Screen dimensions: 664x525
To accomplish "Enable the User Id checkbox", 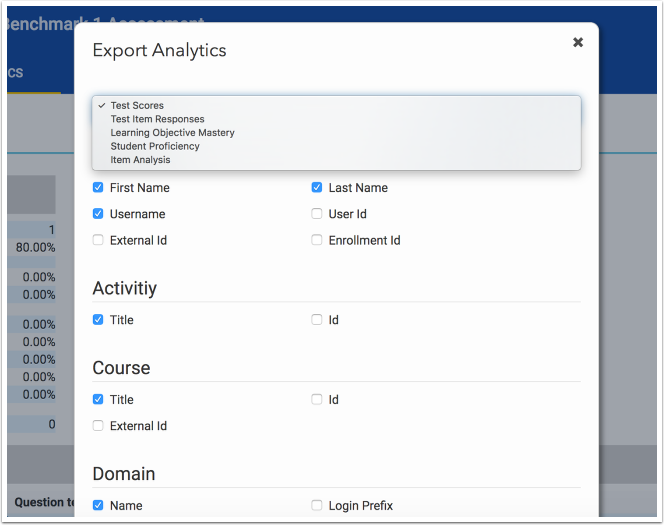I will click(317, 214).
